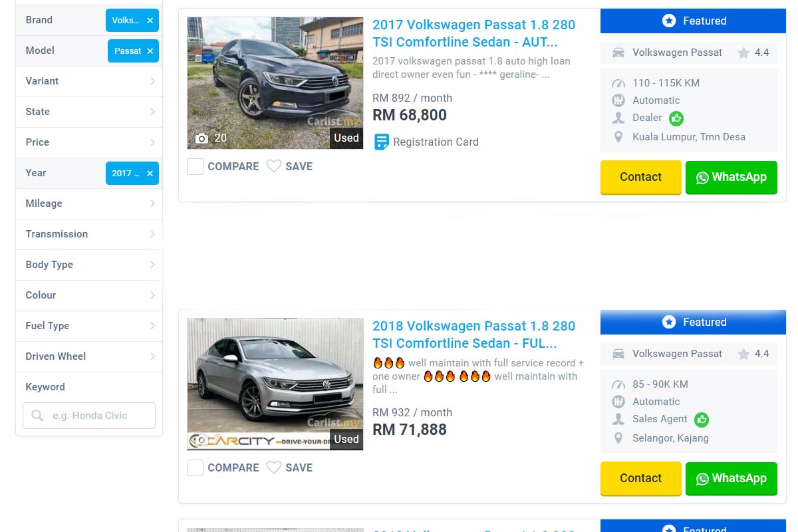Clear the Passat model filter
Viewport: 798px width, 532px height.
[x=150, y=51]
